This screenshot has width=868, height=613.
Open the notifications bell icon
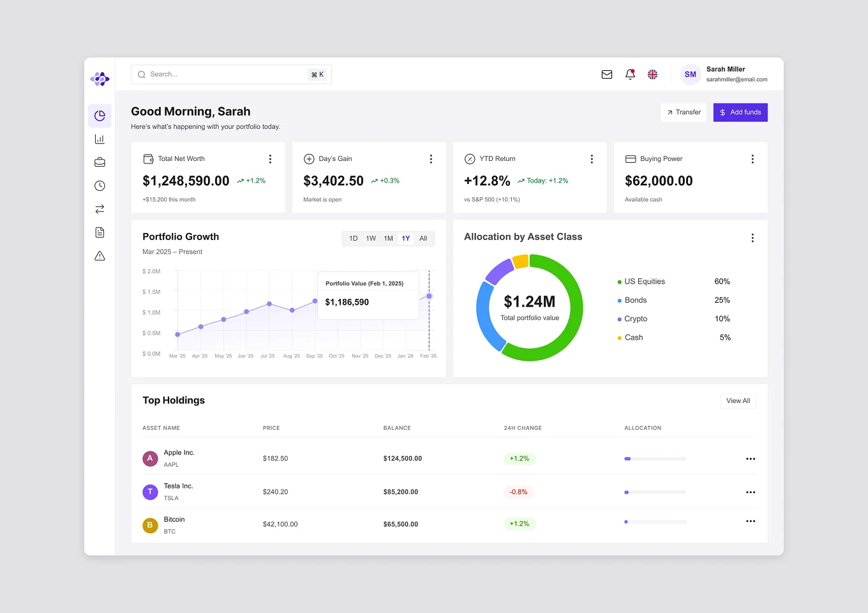pyautogui.click(x=630, y=74)
